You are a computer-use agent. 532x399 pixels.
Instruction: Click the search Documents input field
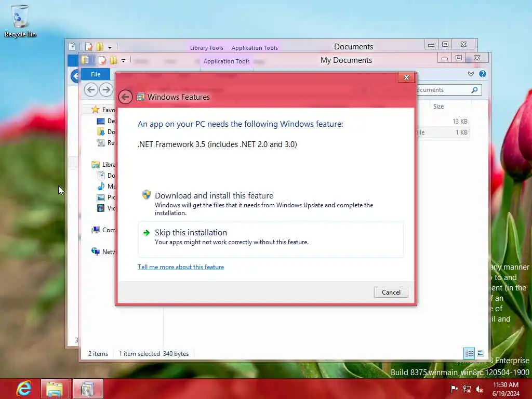[448, 90]
